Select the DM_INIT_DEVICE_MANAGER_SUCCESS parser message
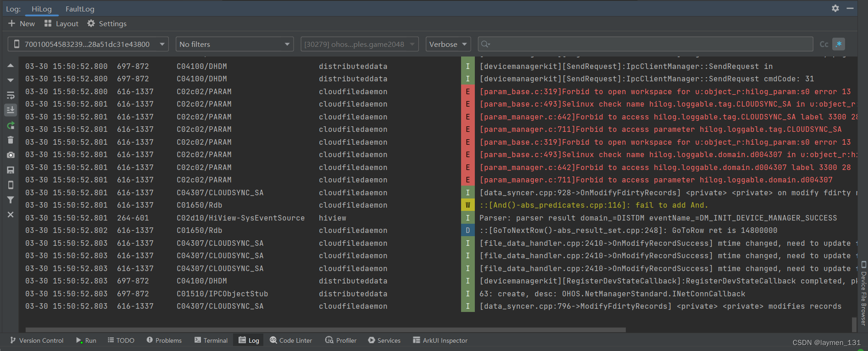This screenshot has height=351, width=868. [658, 218]
